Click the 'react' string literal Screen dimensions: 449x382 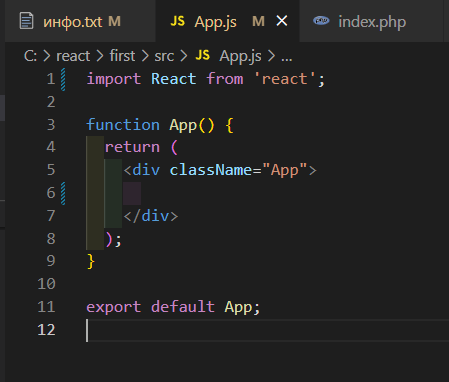284,79
